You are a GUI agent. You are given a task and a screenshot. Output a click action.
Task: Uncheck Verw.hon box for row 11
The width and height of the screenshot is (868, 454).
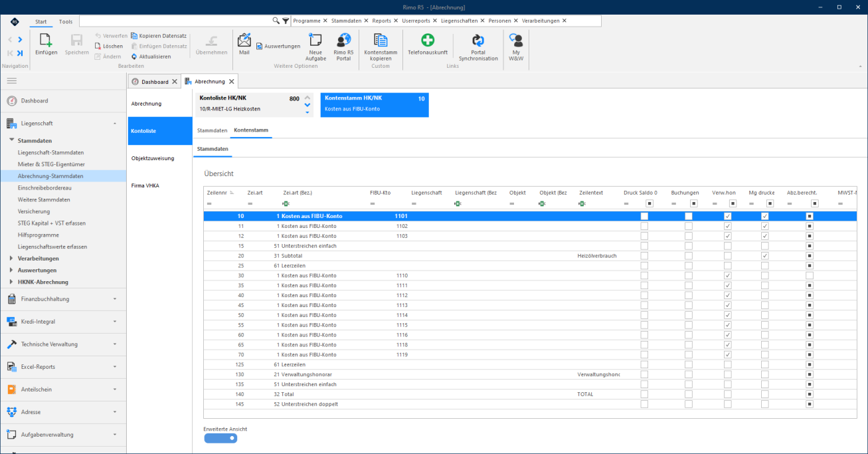click(728, 226)
